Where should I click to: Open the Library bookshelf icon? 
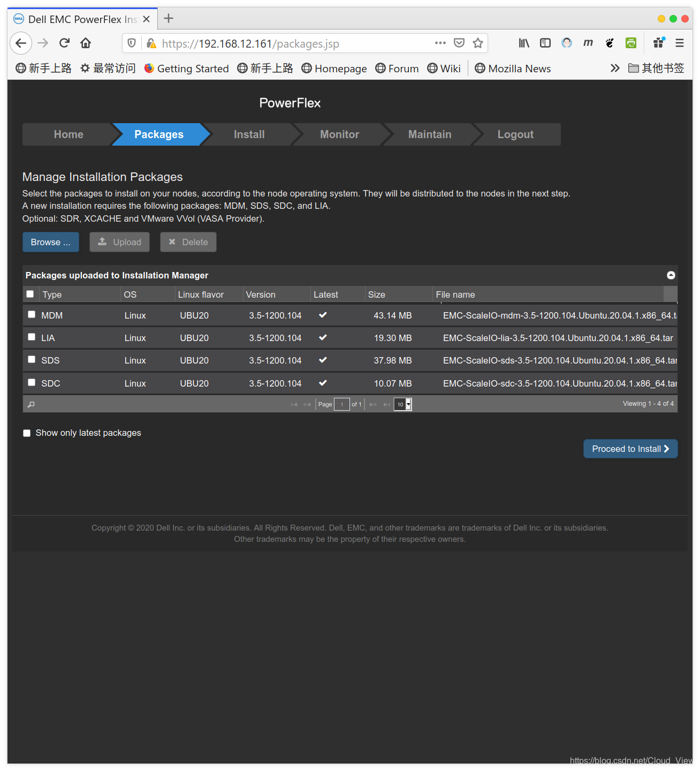click(524, 43)
